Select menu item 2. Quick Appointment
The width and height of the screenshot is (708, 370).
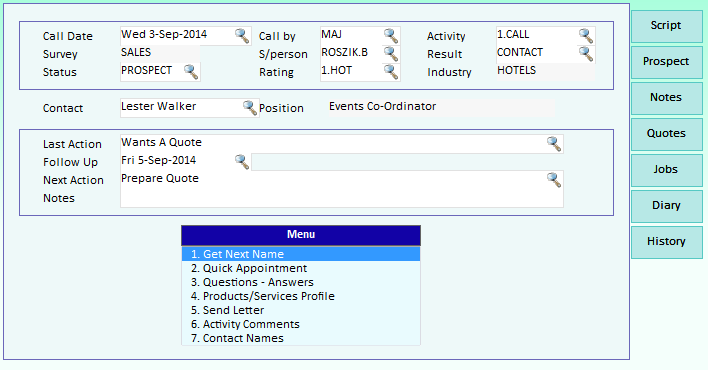tap(301, 268)
